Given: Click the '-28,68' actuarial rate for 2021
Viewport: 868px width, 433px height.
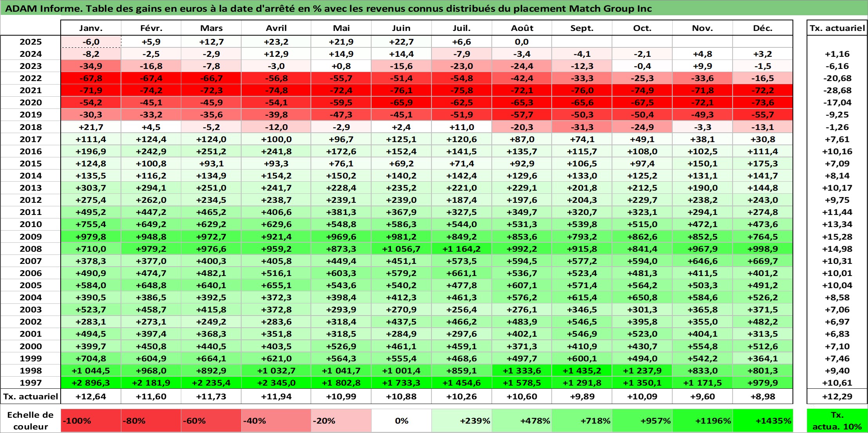Looking at the screenshot, I should [x=837, y=90].
